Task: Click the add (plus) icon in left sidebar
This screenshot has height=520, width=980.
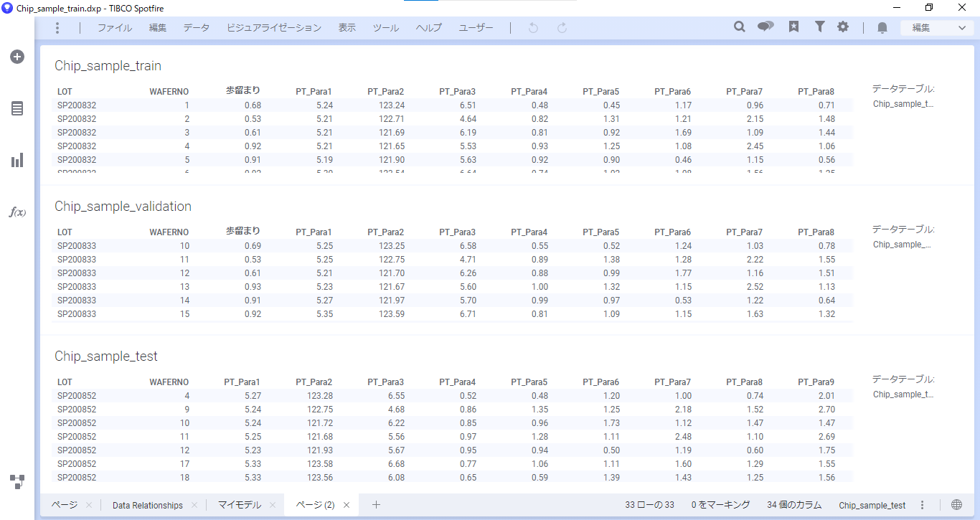Action: point(17,57)
